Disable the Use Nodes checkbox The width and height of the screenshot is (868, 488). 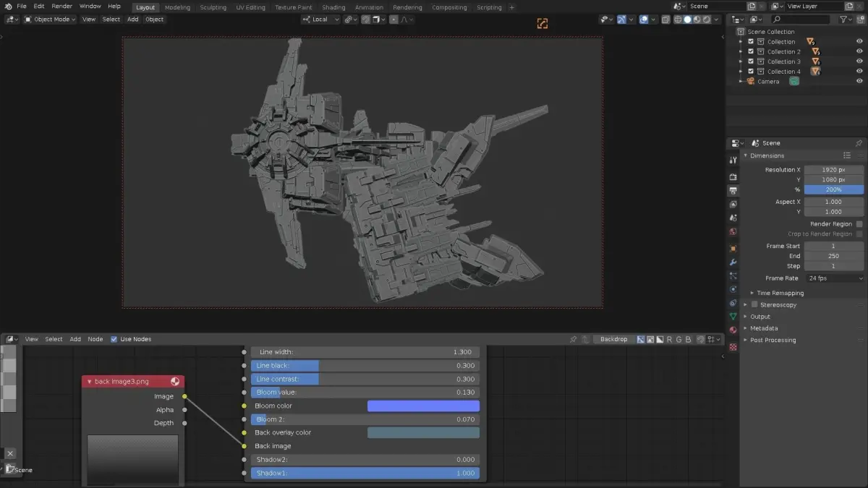click(114, 339)
